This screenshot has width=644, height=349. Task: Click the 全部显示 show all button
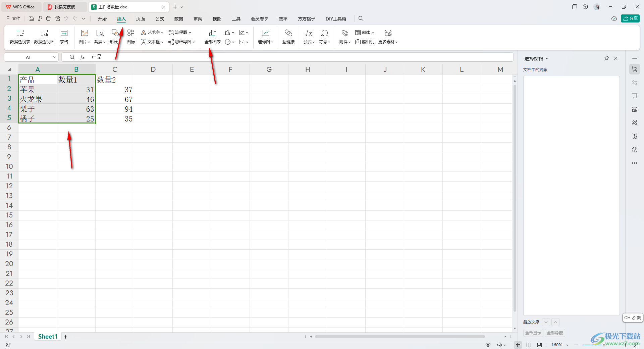tap(533, 333)
